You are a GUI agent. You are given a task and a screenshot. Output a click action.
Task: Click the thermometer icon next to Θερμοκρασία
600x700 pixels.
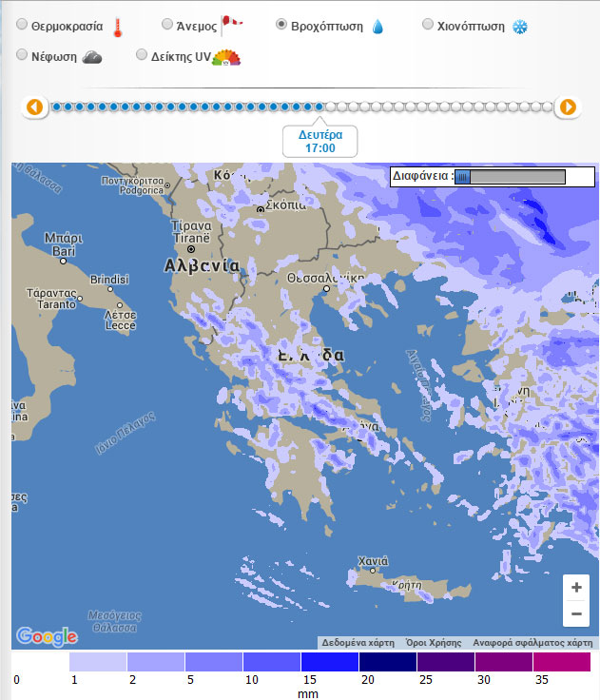point(117,26)
